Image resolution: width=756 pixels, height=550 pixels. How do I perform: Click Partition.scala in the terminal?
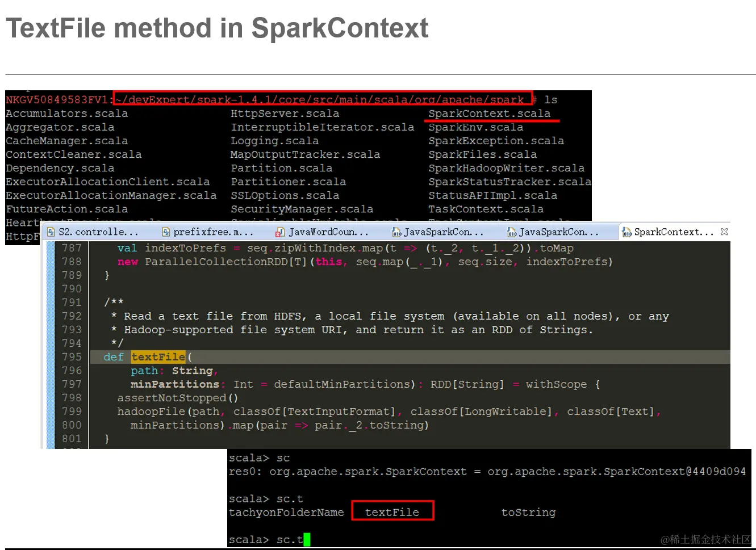tap(282, 168)
